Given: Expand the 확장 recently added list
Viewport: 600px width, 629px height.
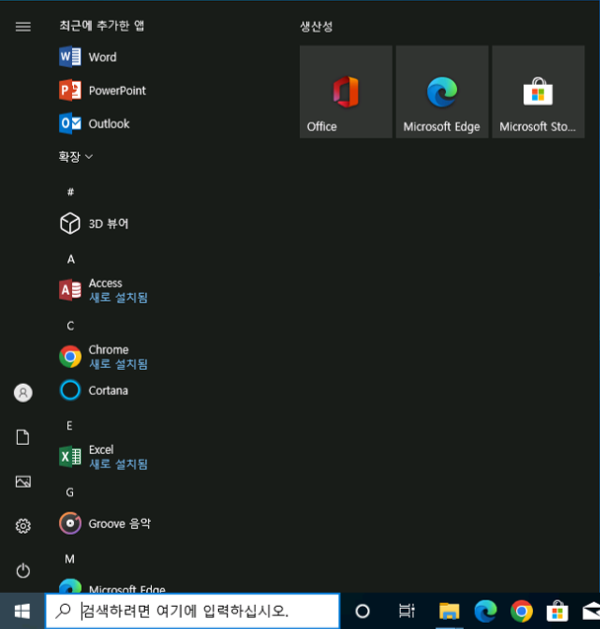Looking at the screenshot, I should click(75, 156).
